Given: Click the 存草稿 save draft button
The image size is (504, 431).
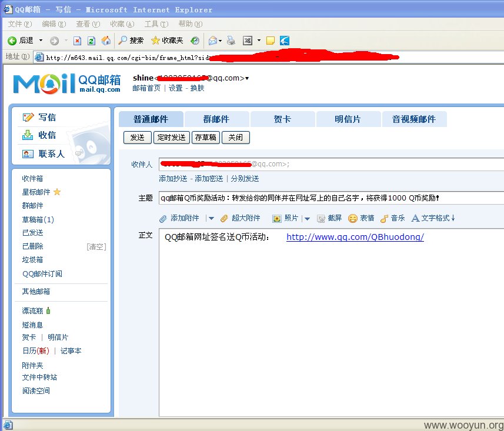Looking at the screenshot, I should coord(206,138).
